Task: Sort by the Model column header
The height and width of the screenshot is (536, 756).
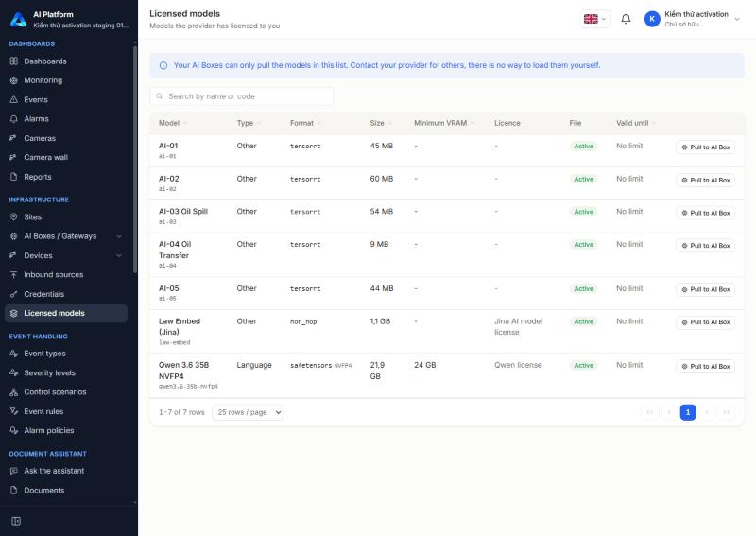Action: point(173,123)
